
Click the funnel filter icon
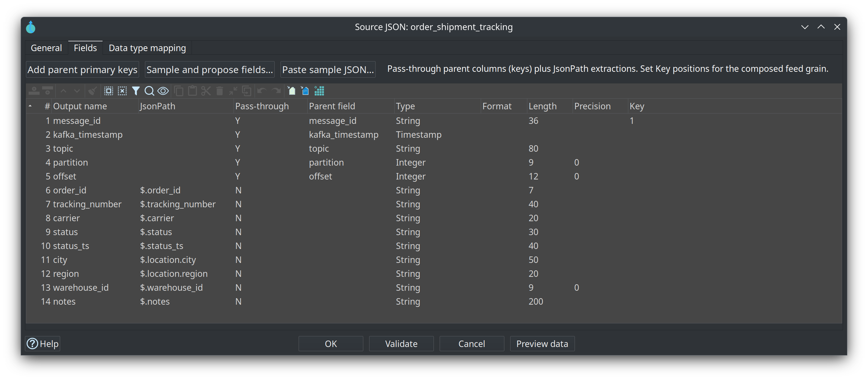tap(136, 91)
